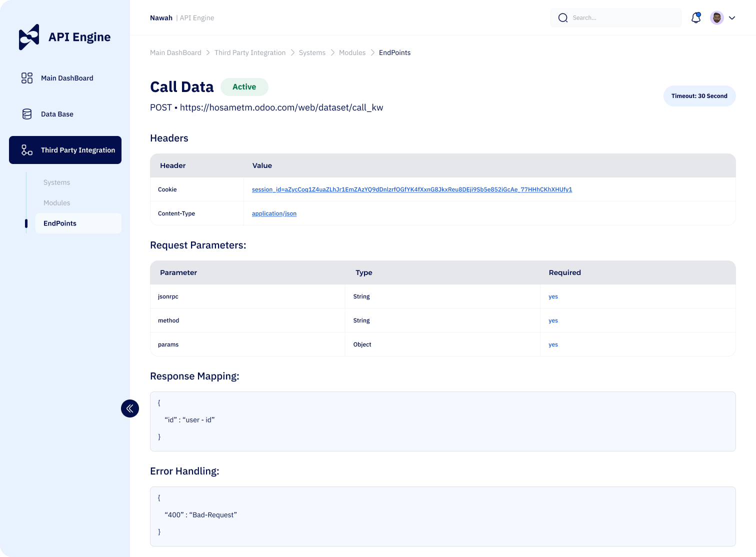Click the Main DashBoard grid icon

27,78
